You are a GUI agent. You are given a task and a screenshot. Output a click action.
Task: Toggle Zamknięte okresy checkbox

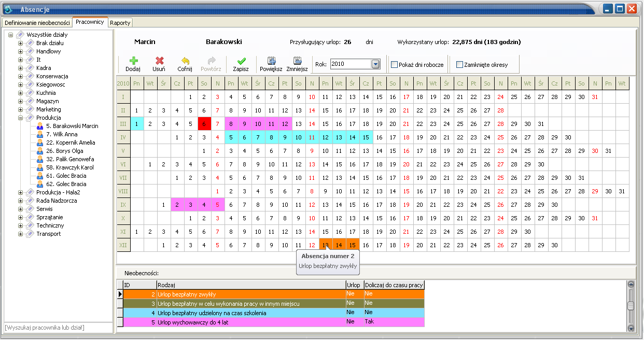pyautogui.click(x=459, y=65)
